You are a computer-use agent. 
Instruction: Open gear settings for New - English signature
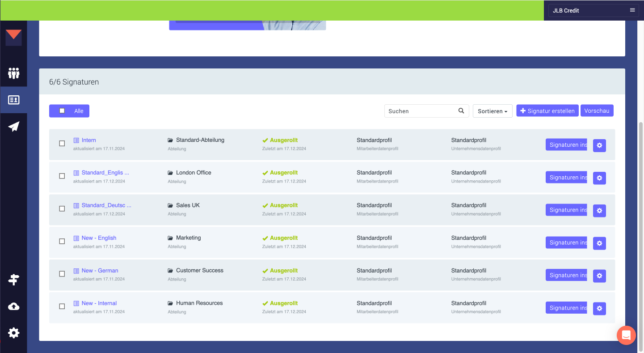[599, 243]
